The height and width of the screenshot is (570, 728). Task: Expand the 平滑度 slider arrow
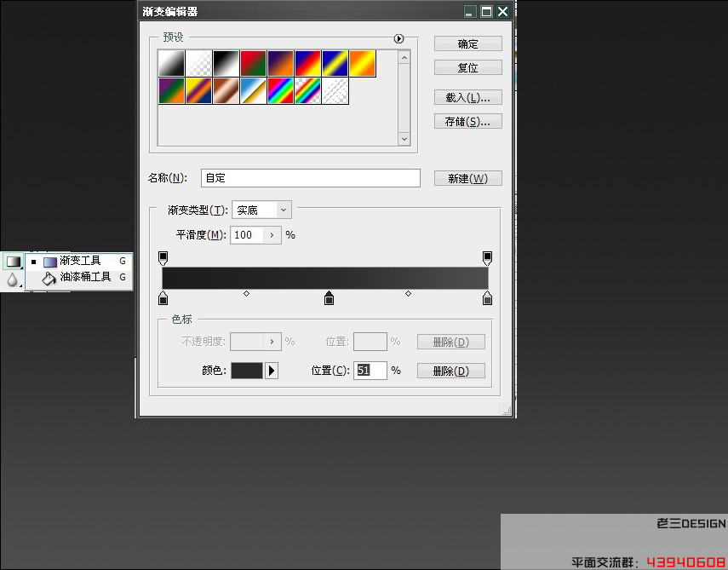click(x=272, y=235)
